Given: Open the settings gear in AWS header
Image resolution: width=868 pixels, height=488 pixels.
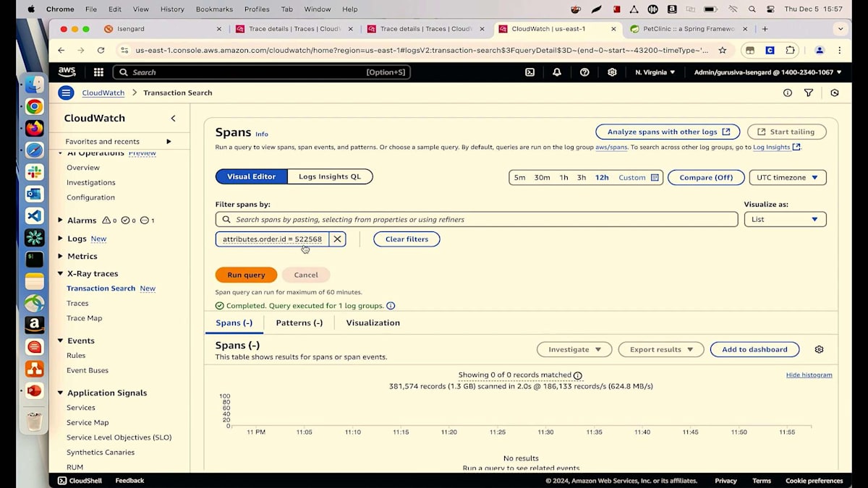Looking at the screenshot, I should (x=612, y=72).
